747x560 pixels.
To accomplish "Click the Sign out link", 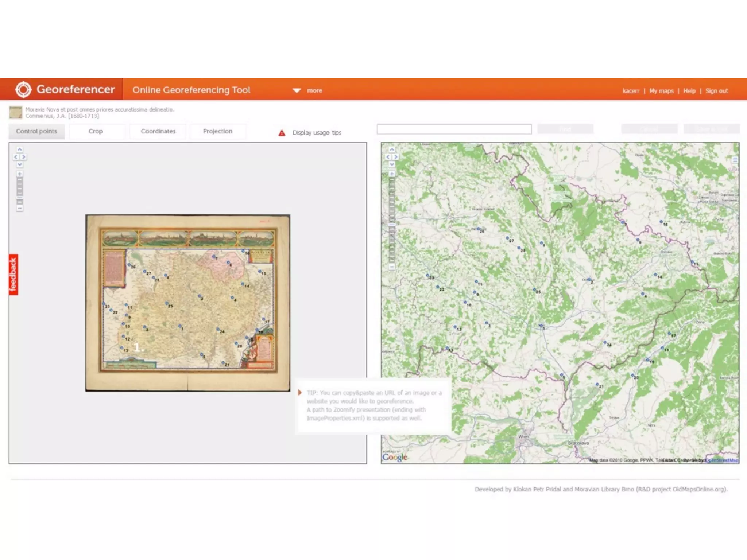I will [716, 91].
